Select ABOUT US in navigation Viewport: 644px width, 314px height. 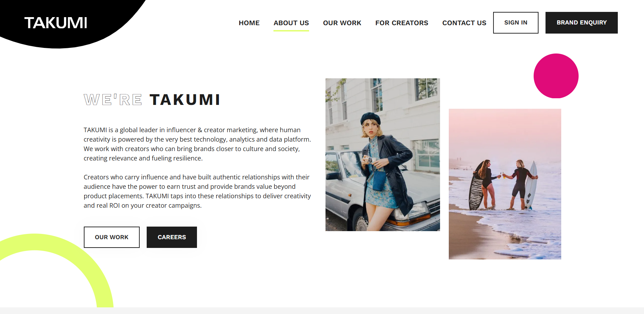tap(291, 23)
